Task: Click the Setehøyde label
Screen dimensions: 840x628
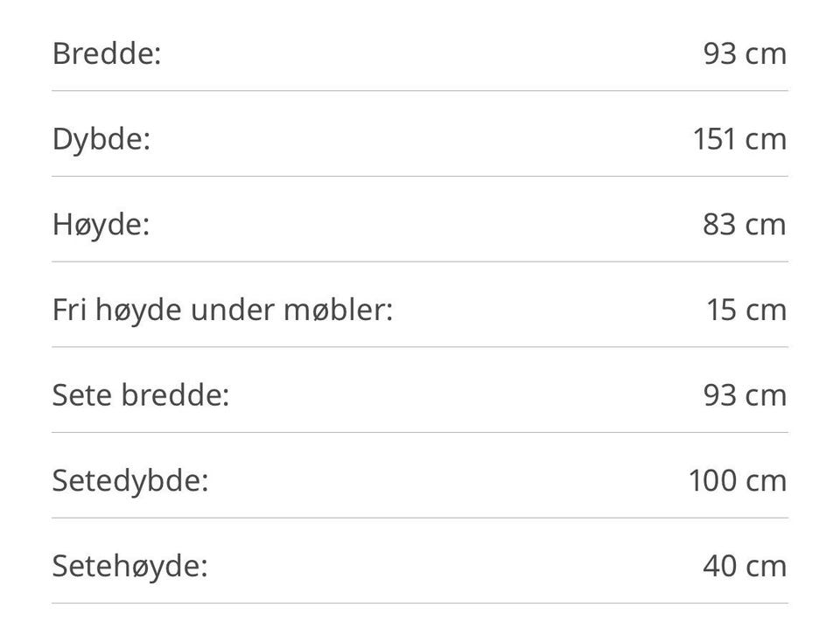Action: (x=129, y=566)
